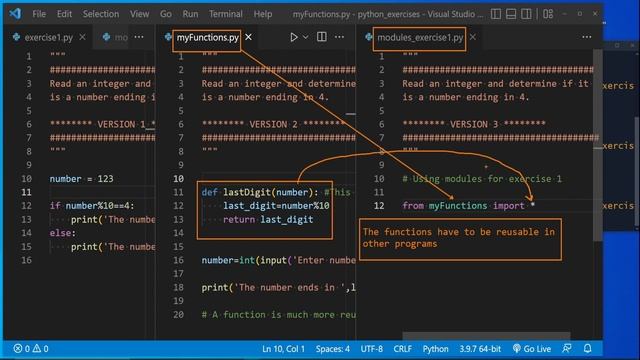Screen dimensions: 640x360
Task: Select the 3.9.7 64-bit interpreter
Action: pos(480,349)
